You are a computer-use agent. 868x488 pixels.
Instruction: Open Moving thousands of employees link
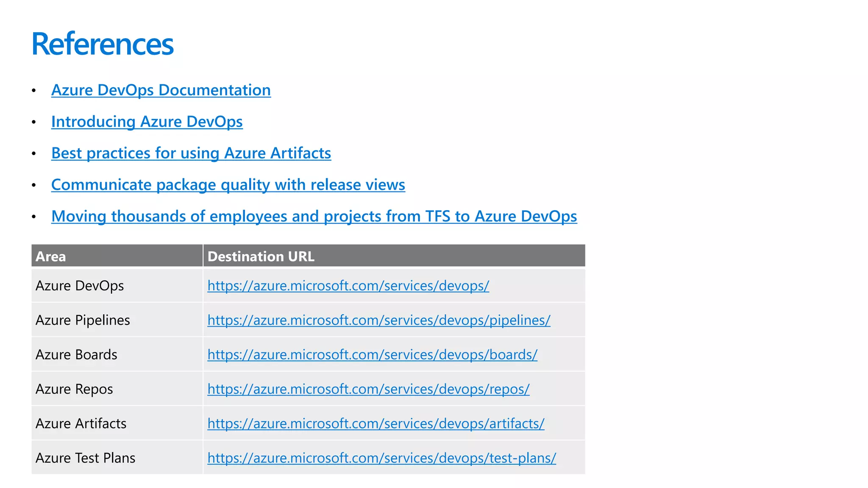coord(314,216)
